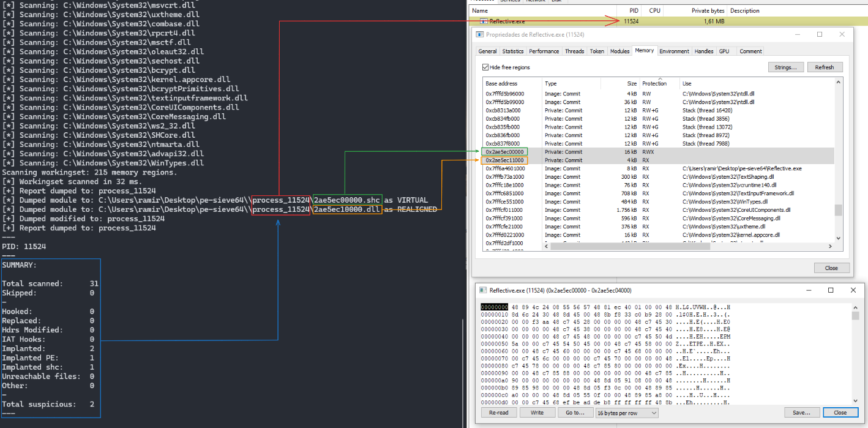The width and height of the screenshot is (868, 428).
Task: Sort by the Base address column header
Action: [x=501, y=83]
